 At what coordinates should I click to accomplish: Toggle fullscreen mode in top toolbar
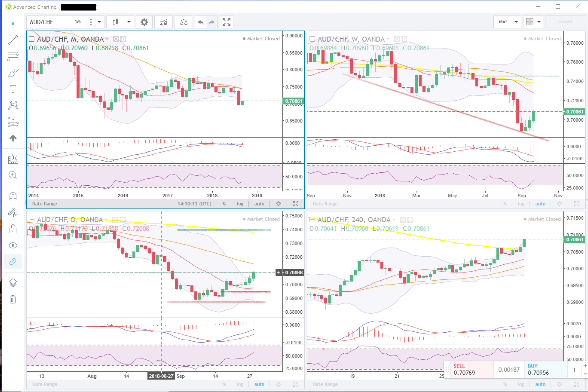tap(226, 22)
